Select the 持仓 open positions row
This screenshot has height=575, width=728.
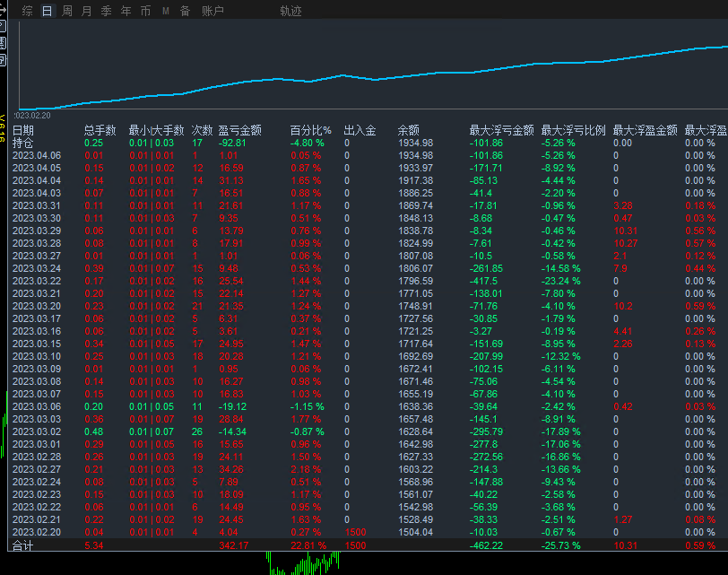pos(368,143)
